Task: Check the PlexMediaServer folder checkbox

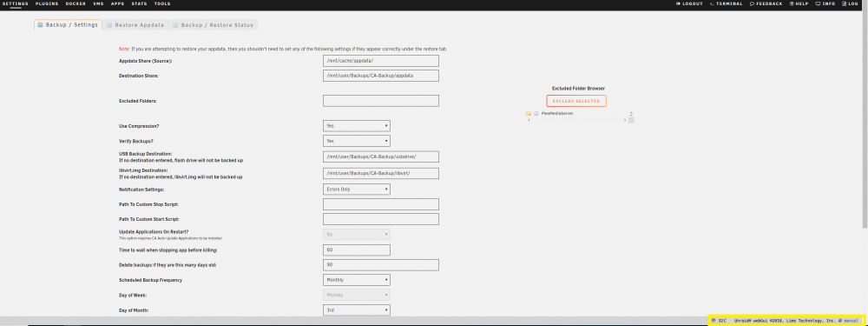Action: point(536,113)
